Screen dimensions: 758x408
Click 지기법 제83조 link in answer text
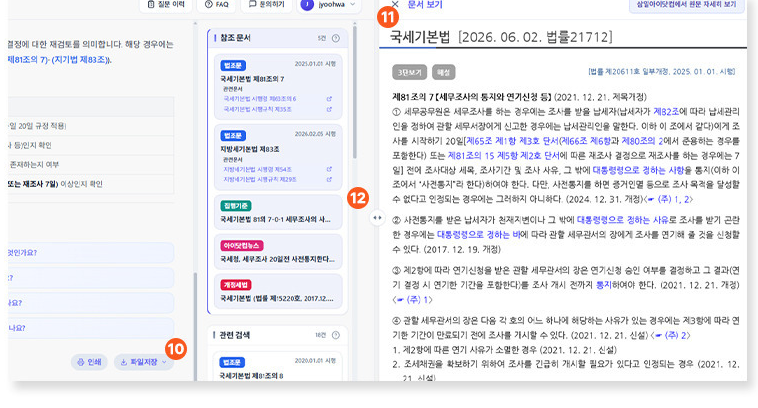coord(80,60)
